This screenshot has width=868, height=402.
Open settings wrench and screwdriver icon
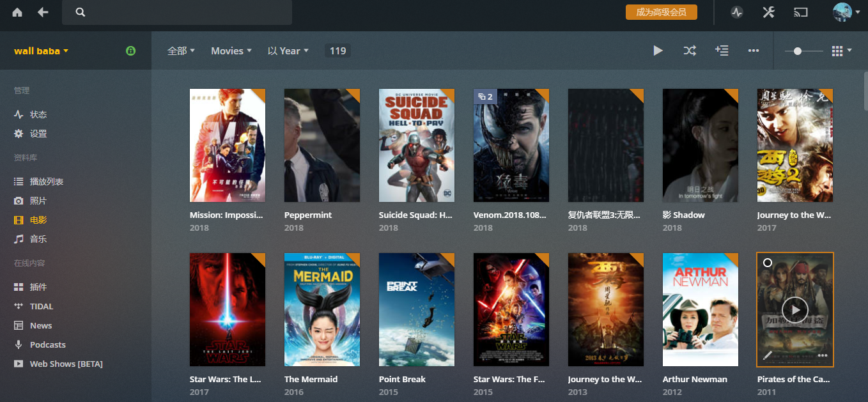point(768,12)
